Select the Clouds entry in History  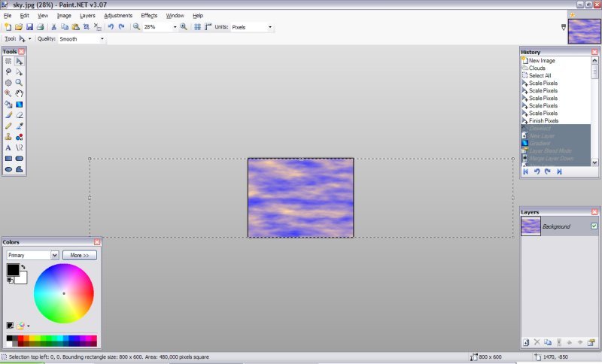point(537,68)
